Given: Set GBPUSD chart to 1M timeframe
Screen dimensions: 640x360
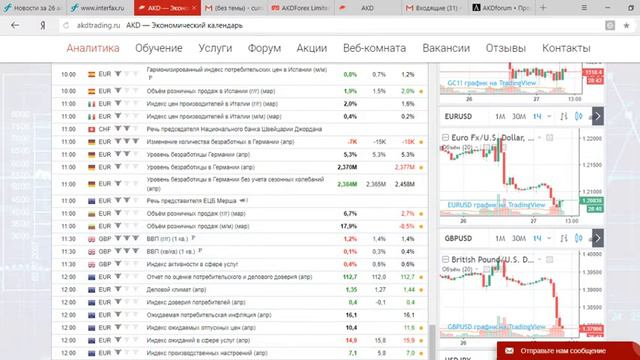Looking at the screenshot, I should tap(500, 238).
